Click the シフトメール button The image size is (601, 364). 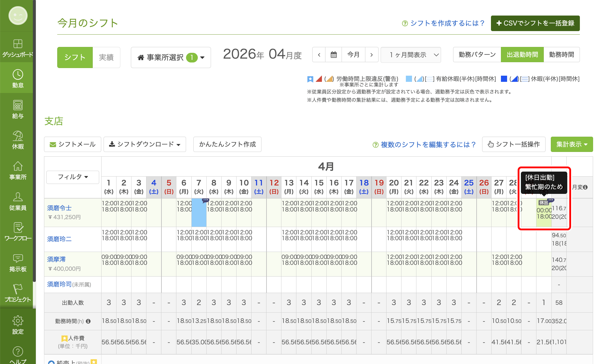pos(72,144)
